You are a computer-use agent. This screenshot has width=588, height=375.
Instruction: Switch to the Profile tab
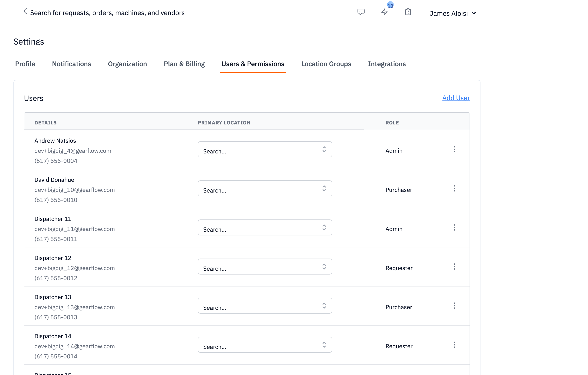click(x=25, y=64)
